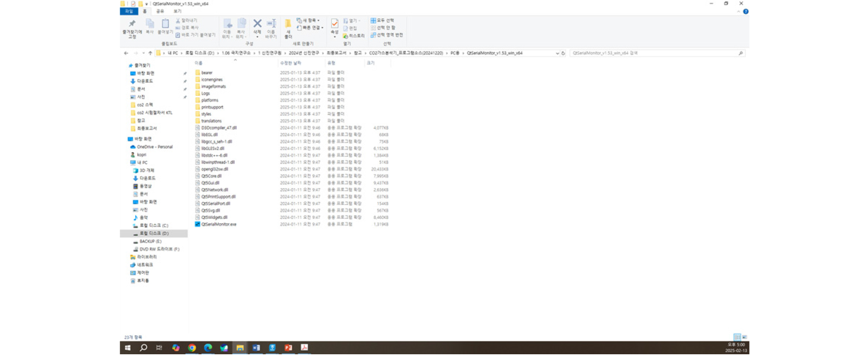Open the Share (공유) ribbon tab
Image resolution: width=868 pixels, height=356 pixels.
click(160, 11)
